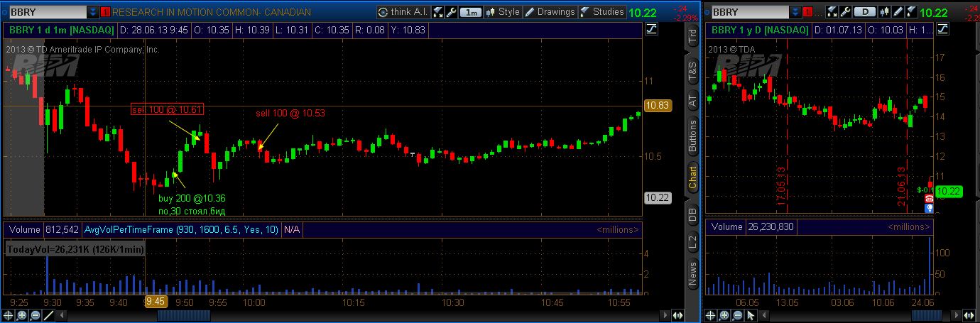Click right scroll arrow of right chart
Screen dimensions: 980x323
[x=954, y=315]
